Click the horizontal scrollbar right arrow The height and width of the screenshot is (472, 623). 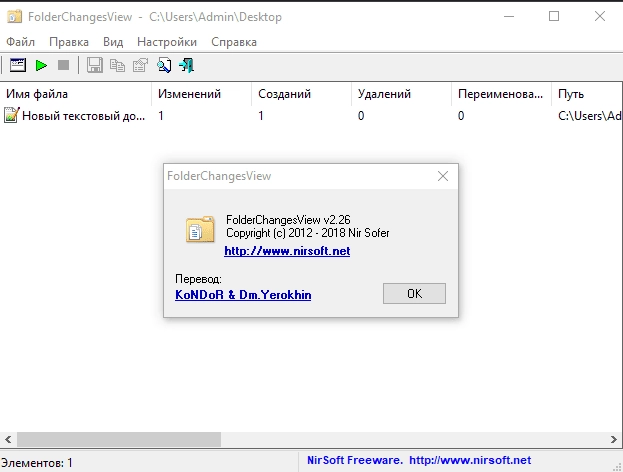[x=614, y=439]
